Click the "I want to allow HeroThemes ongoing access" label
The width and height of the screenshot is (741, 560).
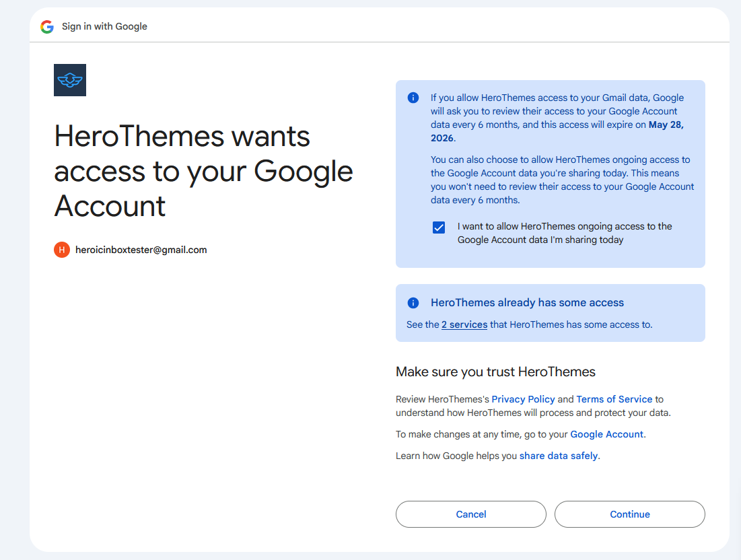point(564,233)
